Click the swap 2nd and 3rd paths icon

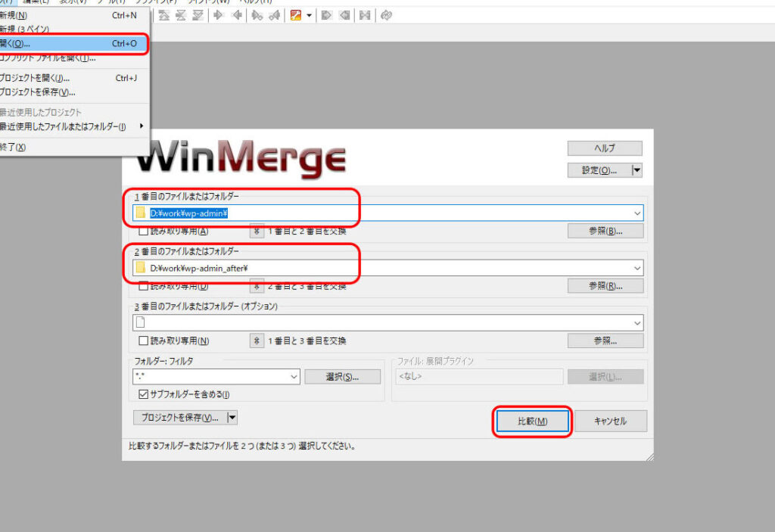[257, 286]
